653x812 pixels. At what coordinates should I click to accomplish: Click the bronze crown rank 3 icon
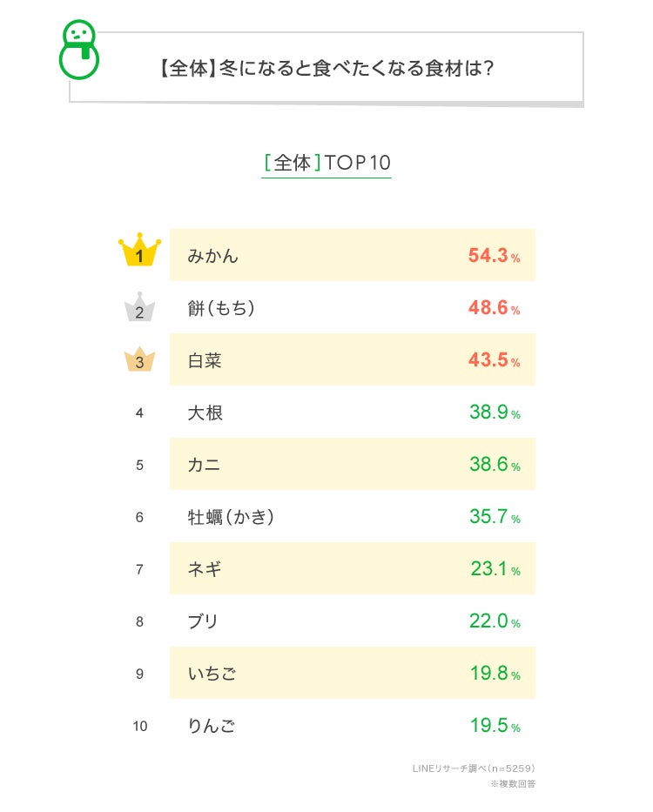pos(139,360)
